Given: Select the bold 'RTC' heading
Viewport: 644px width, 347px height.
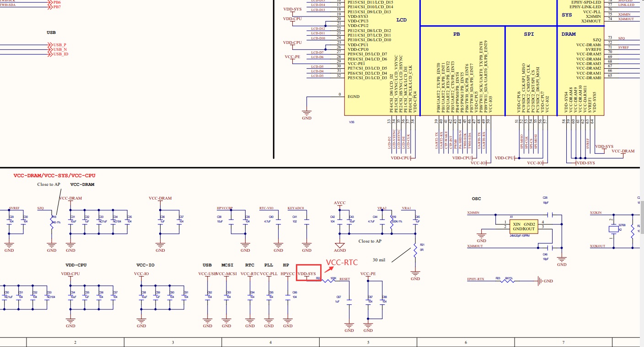Looking at the screenshot, I should (x=250, y=265).
